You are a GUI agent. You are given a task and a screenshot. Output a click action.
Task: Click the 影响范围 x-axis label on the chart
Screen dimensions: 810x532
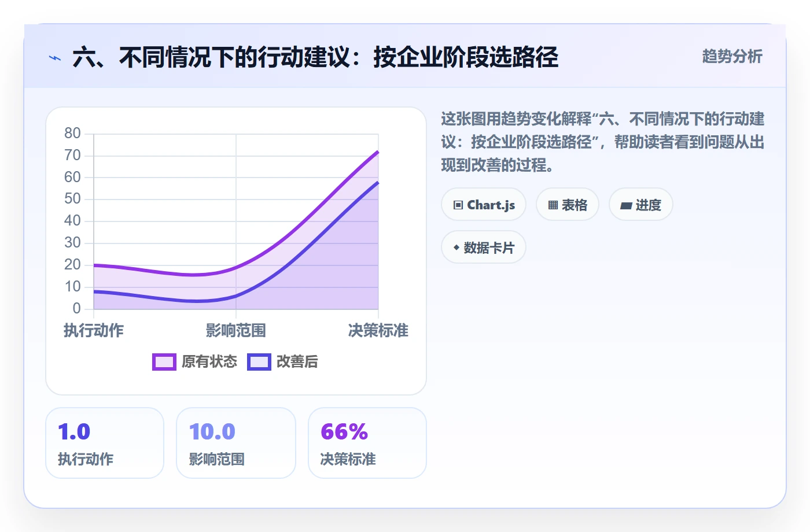236,331
